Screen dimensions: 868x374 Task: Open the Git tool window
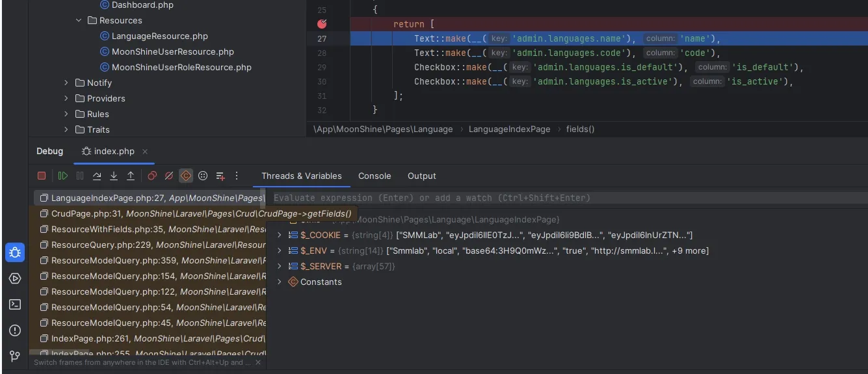point(15,356)
